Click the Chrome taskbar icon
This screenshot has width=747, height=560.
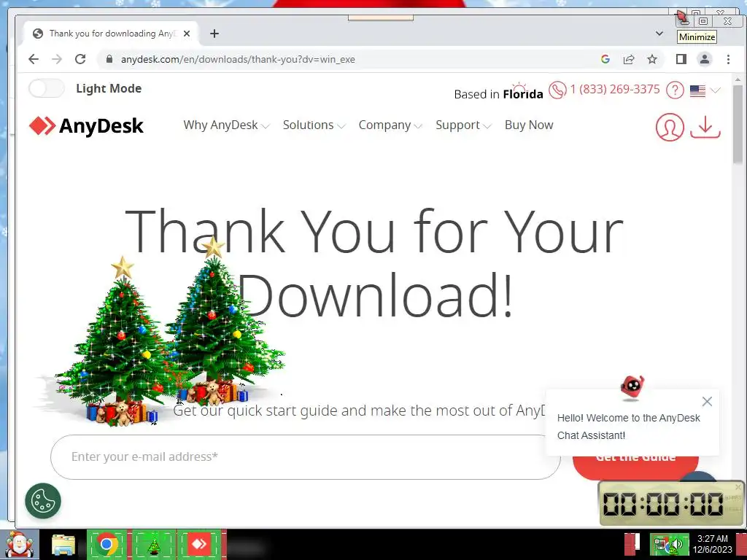(x=107, y=544)
